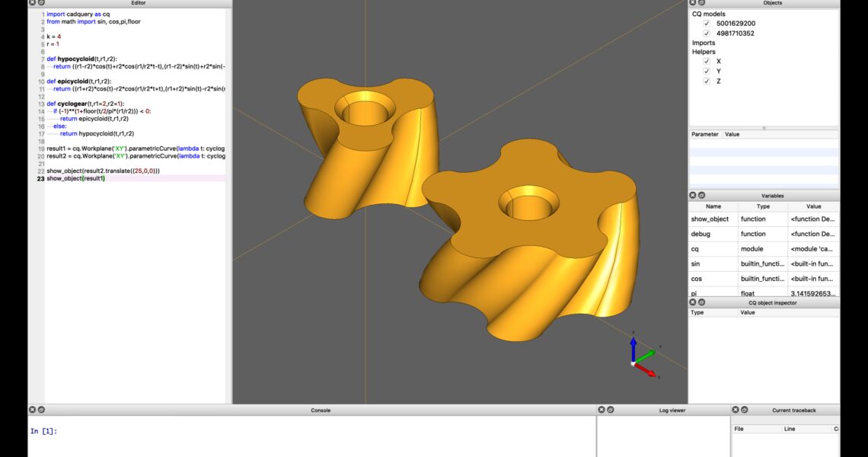Select the show_object row in Variables

(x=713, y=219)
